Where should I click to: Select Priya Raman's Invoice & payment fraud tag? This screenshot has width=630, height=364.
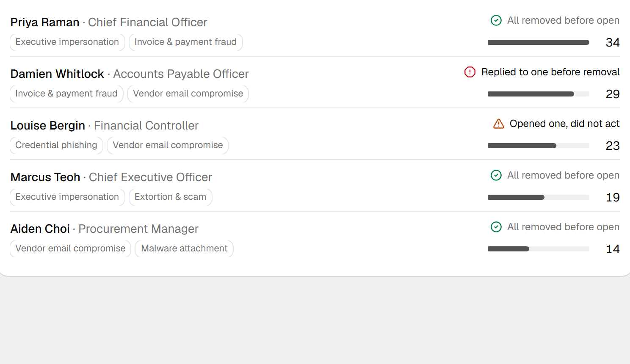185,42
